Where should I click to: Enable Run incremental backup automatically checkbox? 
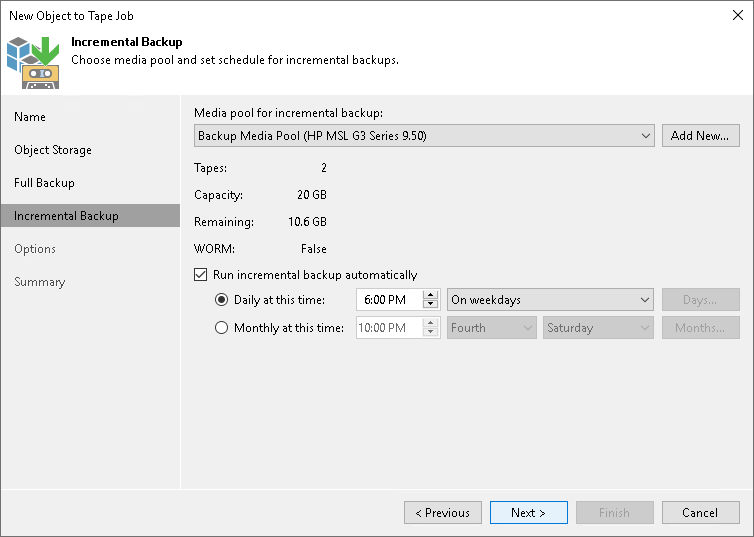[201, 275]
